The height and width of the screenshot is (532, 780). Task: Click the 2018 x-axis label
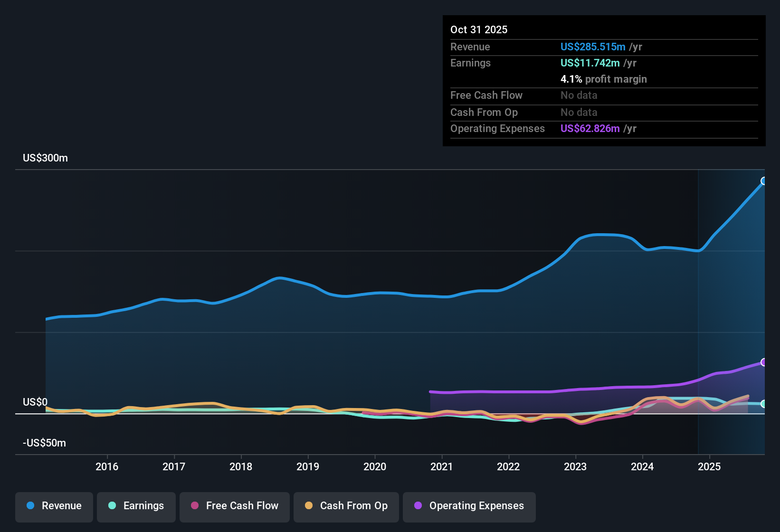point(241,466)
